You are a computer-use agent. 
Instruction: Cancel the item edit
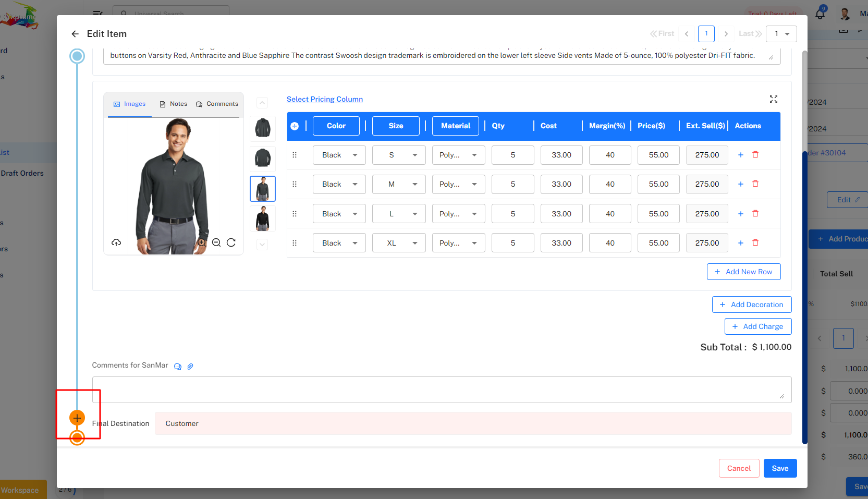click(x=739, y=468)
